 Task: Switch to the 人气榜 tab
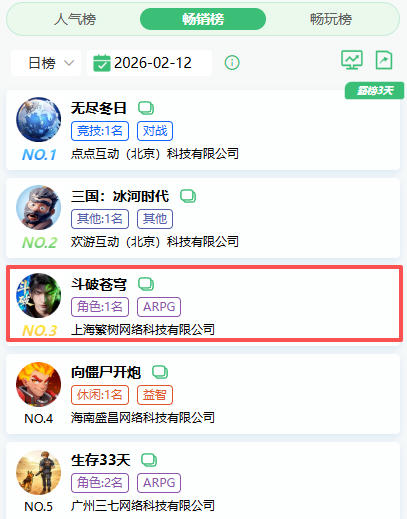tap(75, 19)
